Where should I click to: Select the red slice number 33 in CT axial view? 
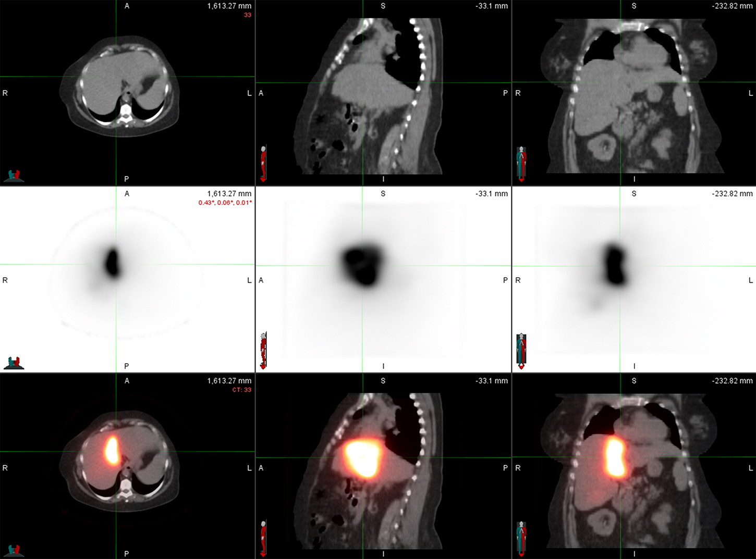pyautogui.click(x=248, y=15)
